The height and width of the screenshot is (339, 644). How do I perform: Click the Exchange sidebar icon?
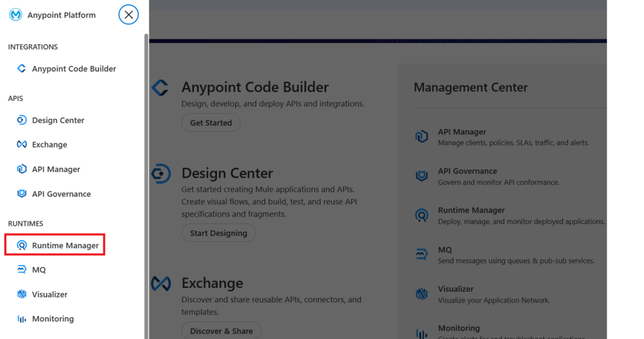tap(21, 145)
